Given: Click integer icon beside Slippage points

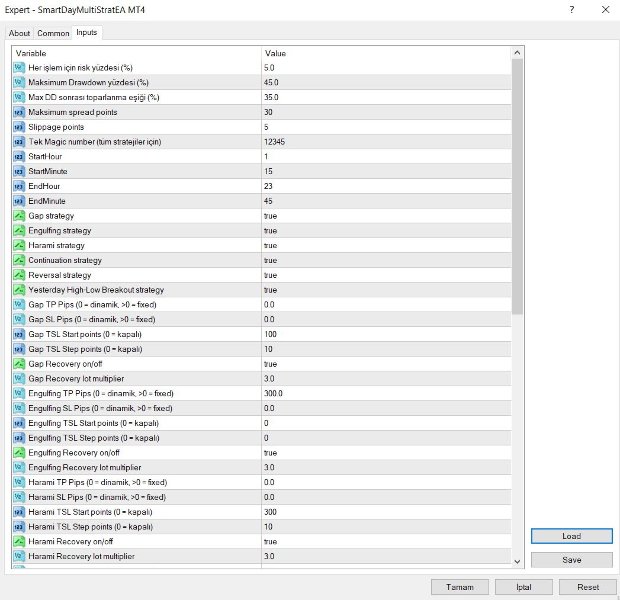Looking at the screenshot, I should coord(19,127).
